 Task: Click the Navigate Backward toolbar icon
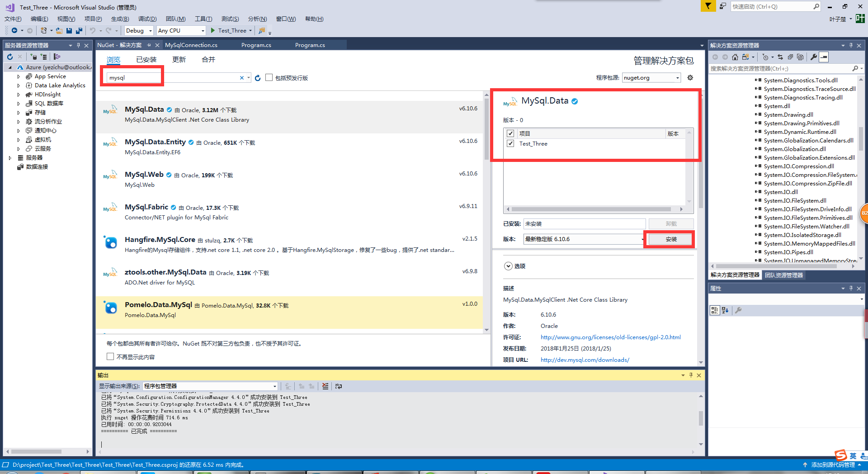pyautogui.click(x=14, y=30)
